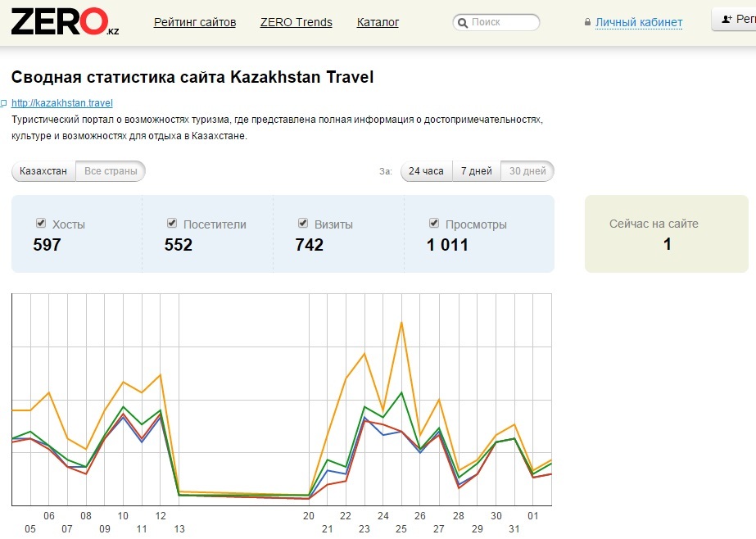Click the add-user registration icon
This screenshot has width=756, height=539.
point(727,20)
